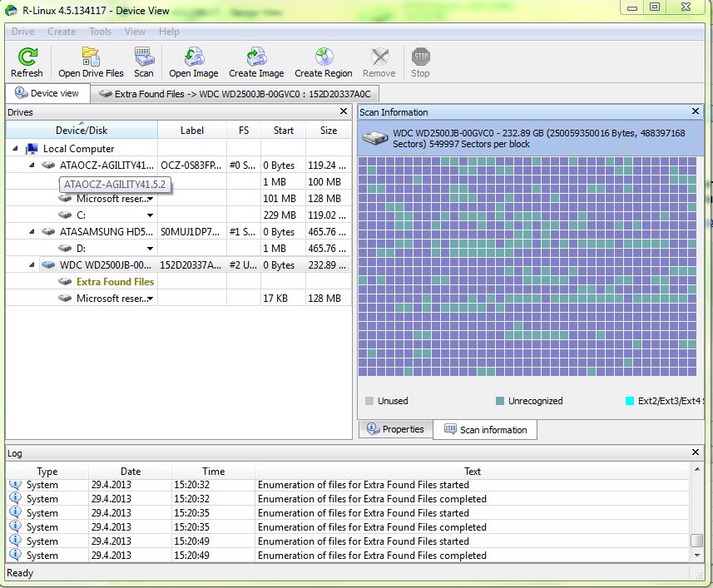Image resolution: width=713 pixels, height=588 pixels.
Task: Click log scrollbar up arrow
Action: (x=696, y=469)
